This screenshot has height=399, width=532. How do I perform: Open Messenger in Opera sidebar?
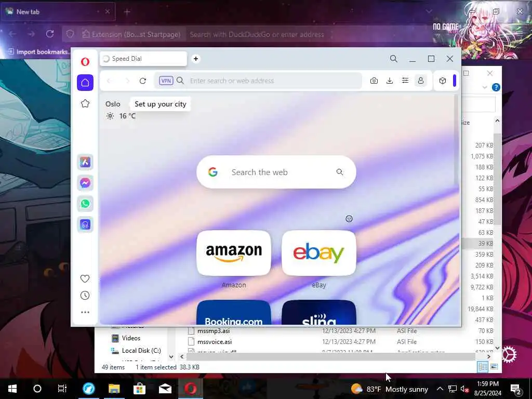pos(85,183)
